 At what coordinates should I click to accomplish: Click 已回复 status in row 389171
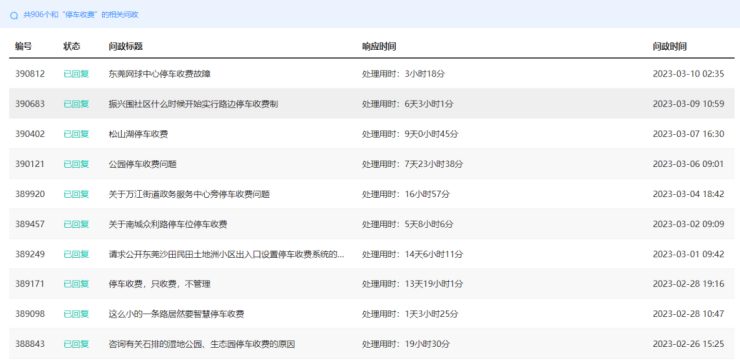76,284
